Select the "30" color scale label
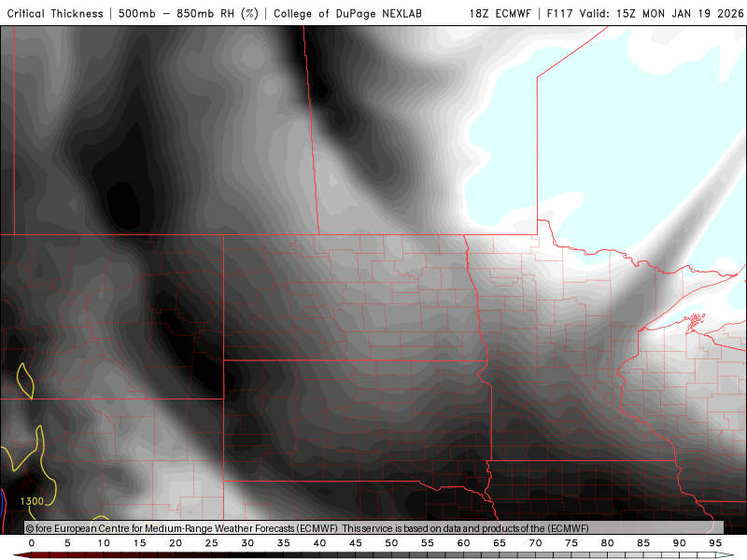Screen dimensions: 747x560 click(x=247, y=543)
